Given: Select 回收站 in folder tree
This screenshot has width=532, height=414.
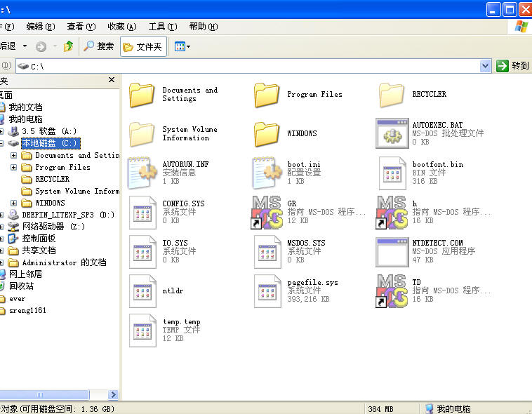Looking at the screenshot, I should (21, 286).
